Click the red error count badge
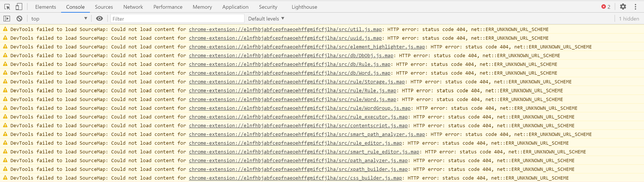The width and height of the screenshot is (644, 182). [606, 7]
